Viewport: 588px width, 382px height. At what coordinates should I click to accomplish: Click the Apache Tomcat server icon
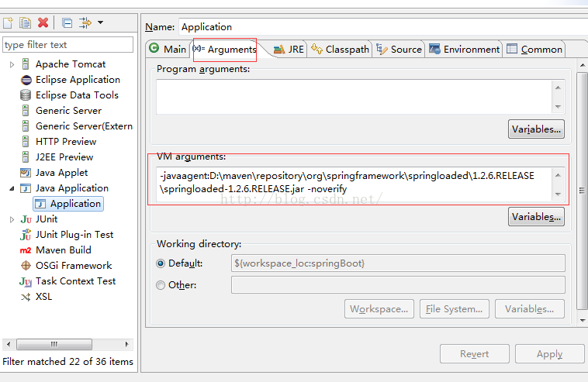pos(26,64)
